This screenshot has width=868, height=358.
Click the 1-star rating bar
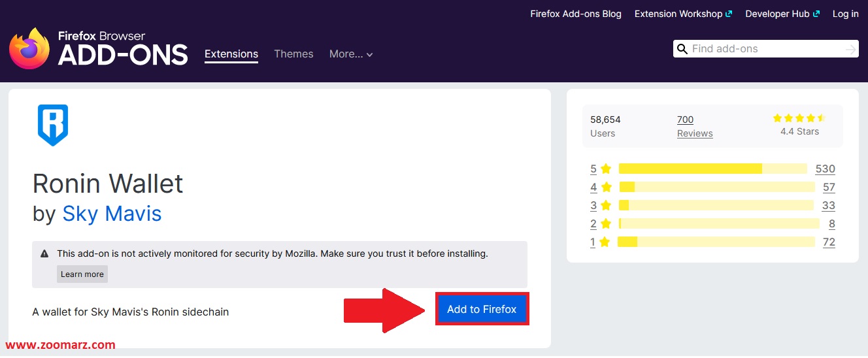[x=717, y=242]
